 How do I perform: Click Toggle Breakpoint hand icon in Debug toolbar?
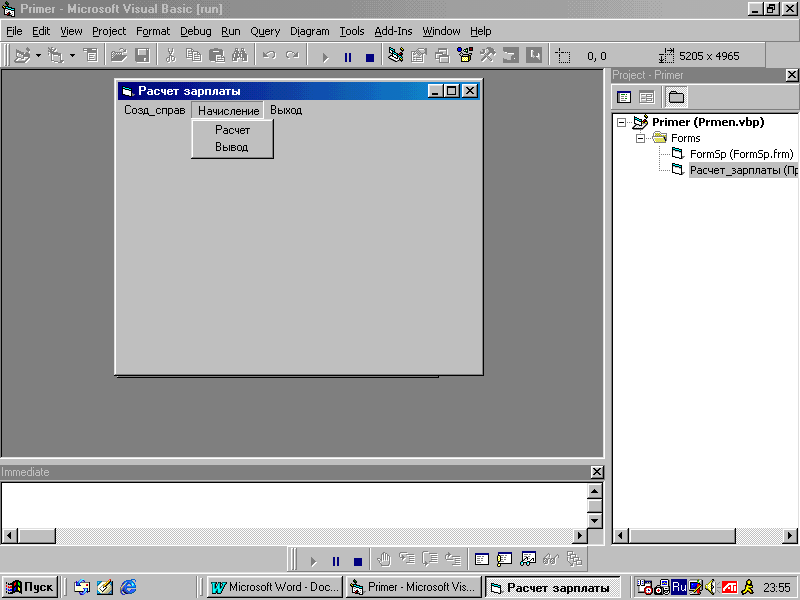[384, 560]
